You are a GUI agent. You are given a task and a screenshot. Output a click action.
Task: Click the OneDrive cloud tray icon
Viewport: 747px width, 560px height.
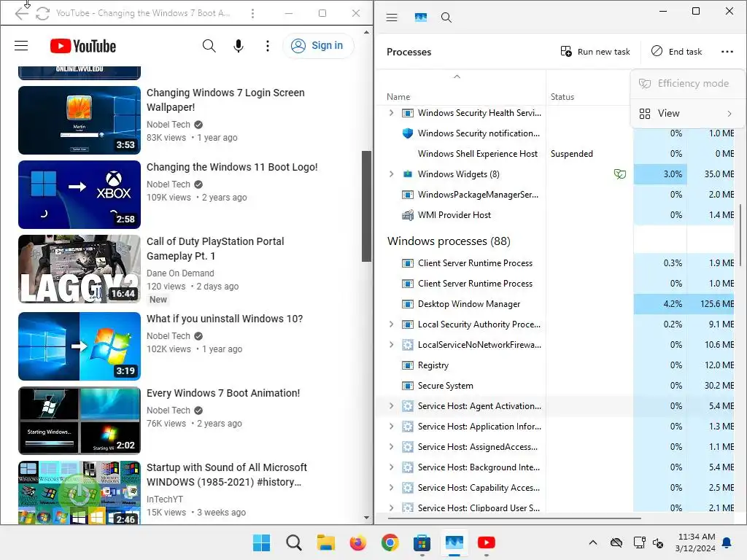(x=616, y=542)
